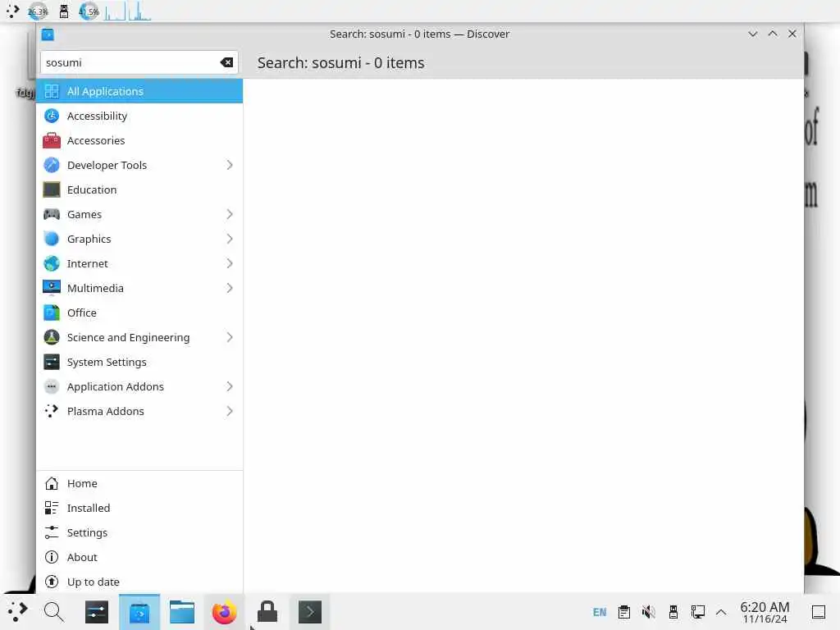Click the network connection tray icon
The width and height of the screenshot is (840, 630).
click(697, 612)
